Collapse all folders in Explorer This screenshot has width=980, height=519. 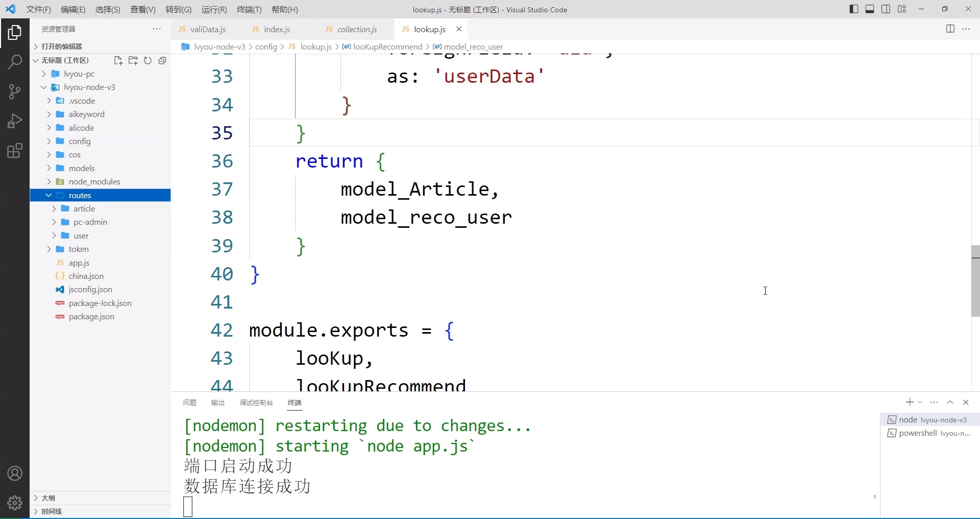point(162,60)
